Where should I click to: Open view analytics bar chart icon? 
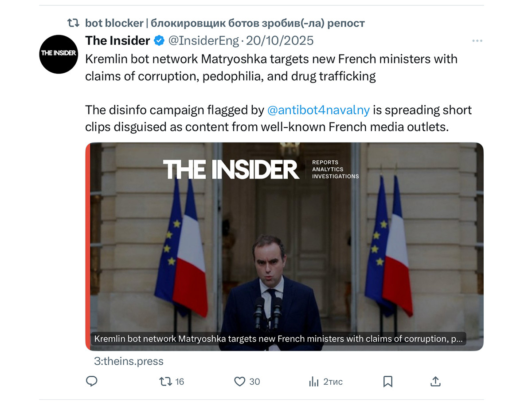coord(313,381)
